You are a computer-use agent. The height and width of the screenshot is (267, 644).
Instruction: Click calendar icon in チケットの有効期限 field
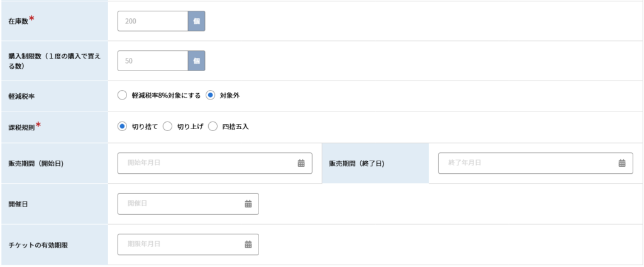[248, 244]
